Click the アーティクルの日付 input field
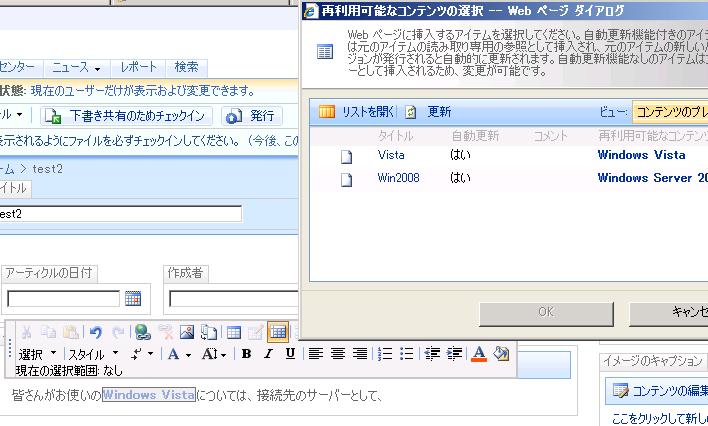The image size is (708, 426). (63, 299)
